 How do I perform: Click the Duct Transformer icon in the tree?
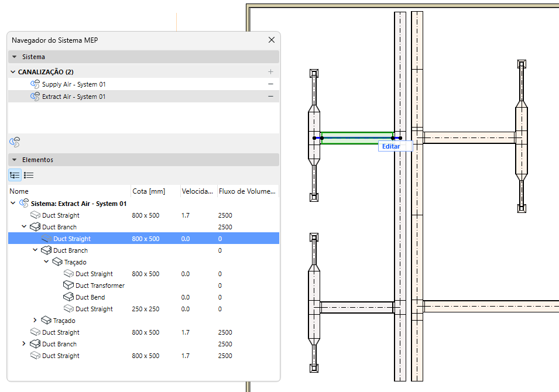pyautogui.click(x=68, y=286)
